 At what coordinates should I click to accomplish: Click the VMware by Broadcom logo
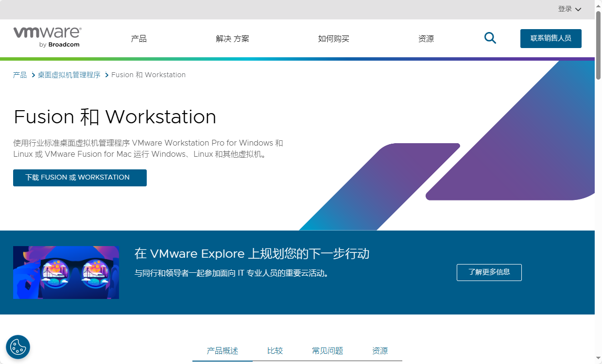(47, 37)
